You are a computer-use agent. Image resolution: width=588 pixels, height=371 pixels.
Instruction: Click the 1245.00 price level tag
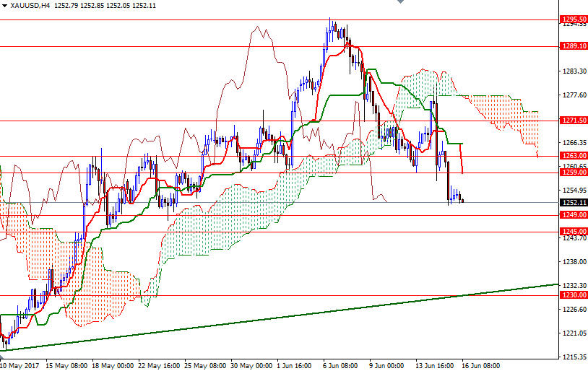[573, 232]
